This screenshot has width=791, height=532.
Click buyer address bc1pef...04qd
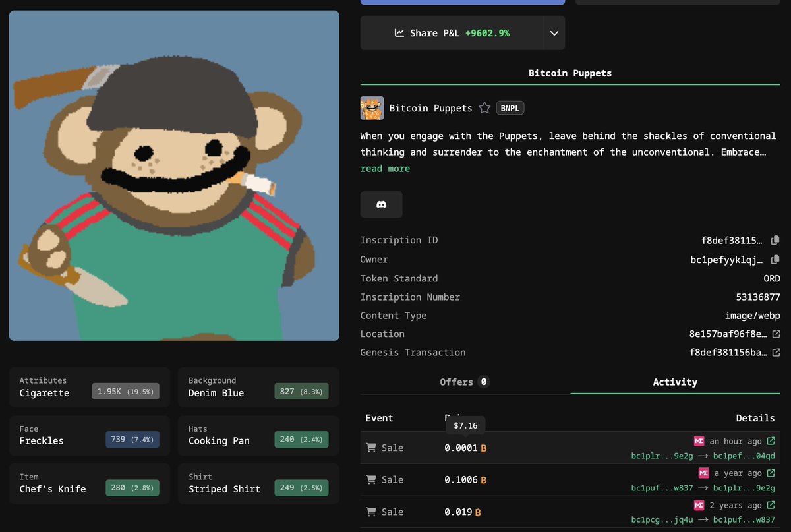pos(744,456)
